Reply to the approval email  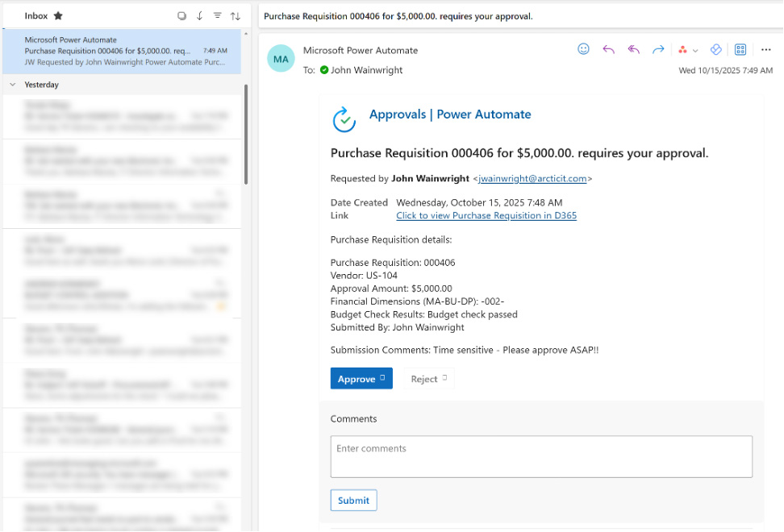click(608, 49)
